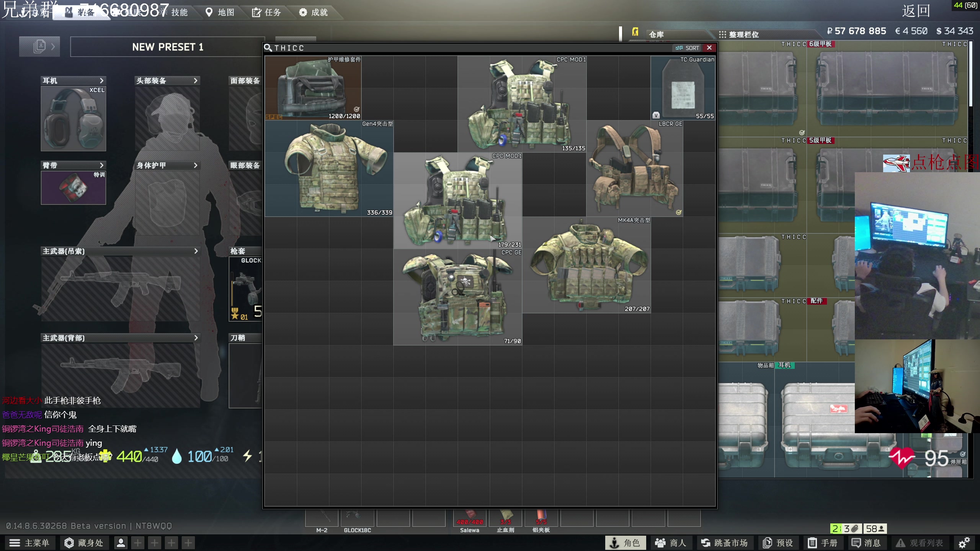Select the CPC MOD.1 with 135/135 durability

[x=522, y=104]
